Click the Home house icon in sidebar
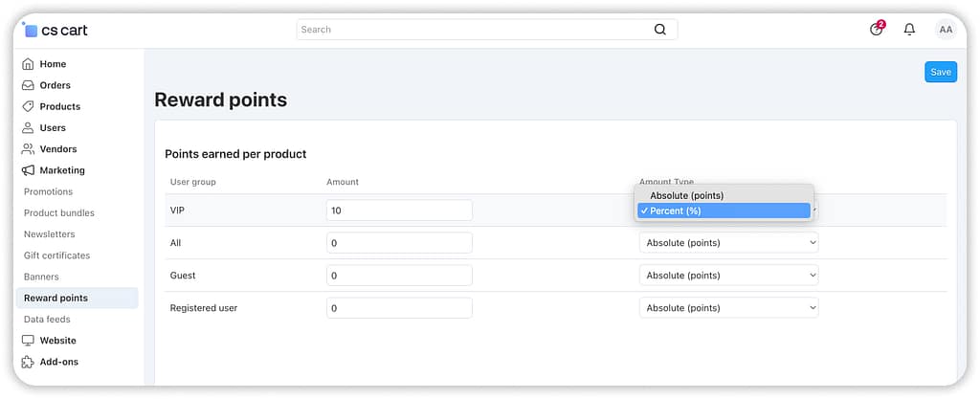The image size is (980, 399). [x=28, y=64]
